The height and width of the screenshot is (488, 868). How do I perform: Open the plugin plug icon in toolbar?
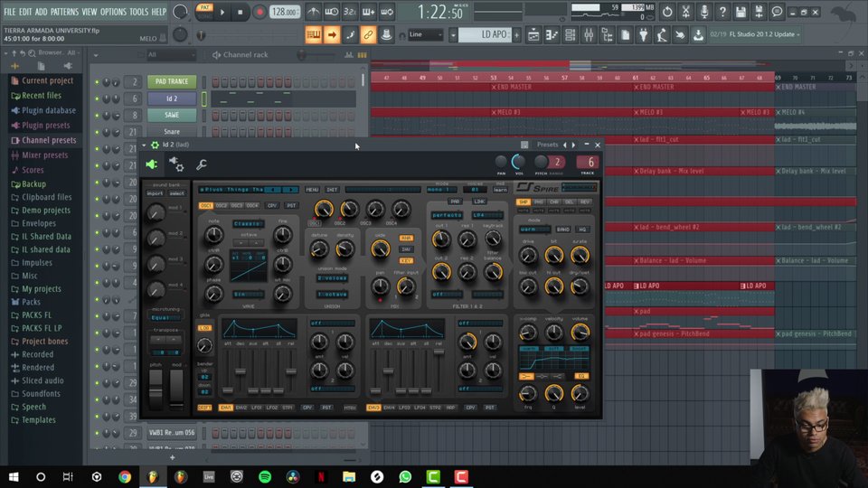point(643,35)
